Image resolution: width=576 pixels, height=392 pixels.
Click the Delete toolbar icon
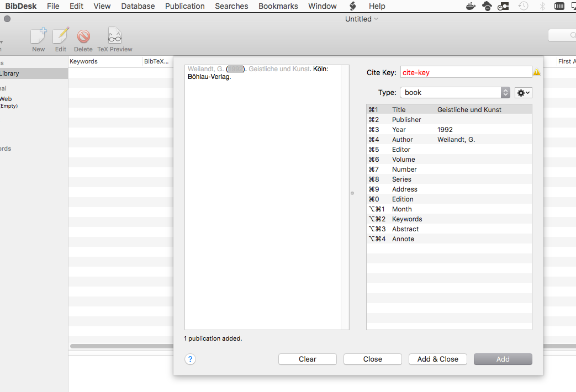83,36
